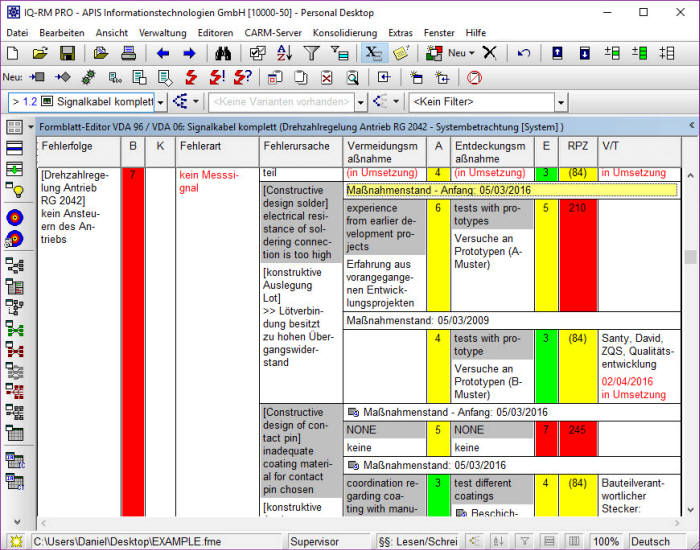This screenshot has width=700, height=550.
Task: Click the New document icon
Action: pos(13,54)
